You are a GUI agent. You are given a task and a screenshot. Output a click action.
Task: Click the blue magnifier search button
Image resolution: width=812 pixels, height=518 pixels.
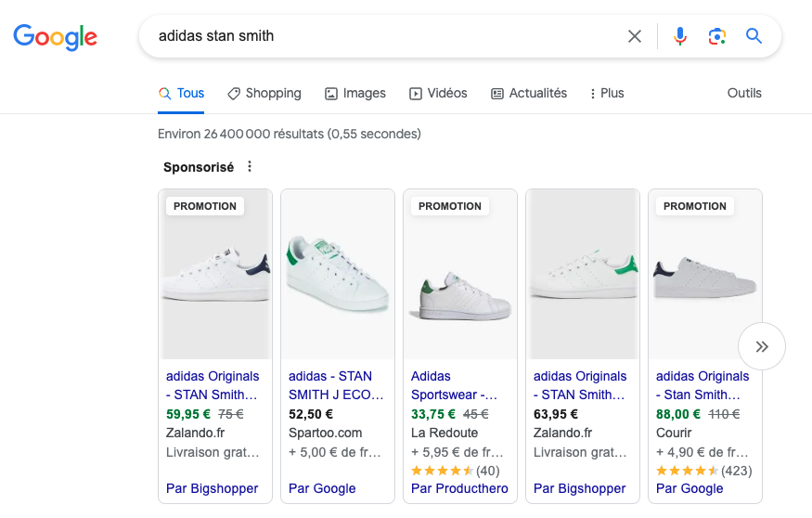tap(754, 36)
